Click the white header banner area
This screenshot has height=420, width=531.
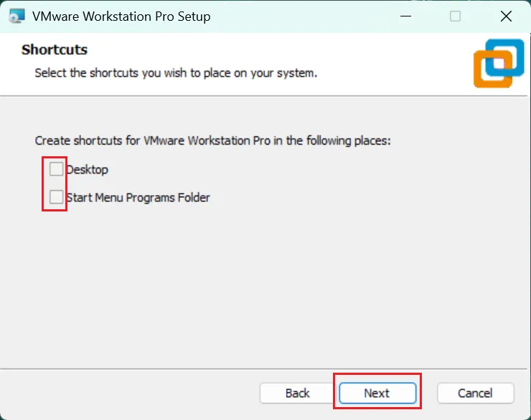tap(237, 65)
